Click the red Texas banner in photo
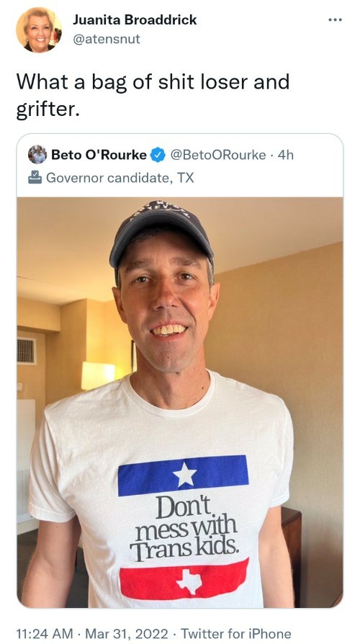The height and width of the screenshot is (644, 360). point(184,579)
